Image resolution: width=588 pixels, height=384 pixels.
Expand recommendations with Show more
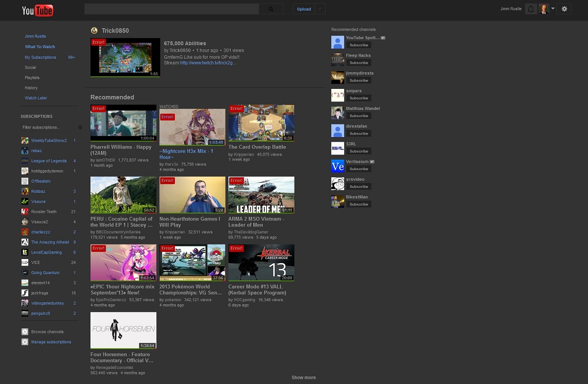click(304, 377)
